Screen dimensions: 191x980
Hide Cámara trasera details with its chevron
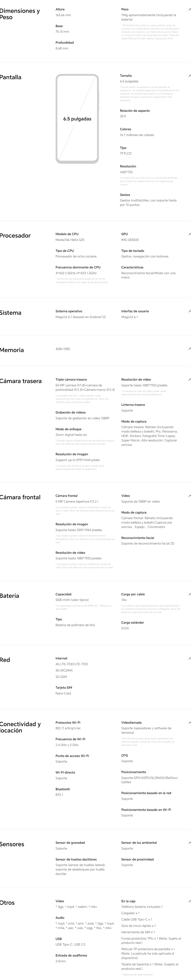[x=189, y=380]
